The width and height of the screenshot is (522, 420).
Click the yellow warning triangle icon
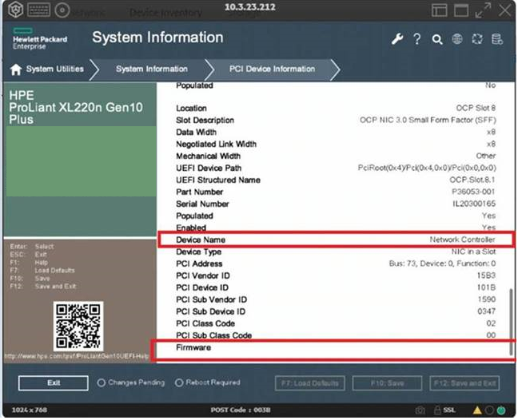[x=477, y=410]
